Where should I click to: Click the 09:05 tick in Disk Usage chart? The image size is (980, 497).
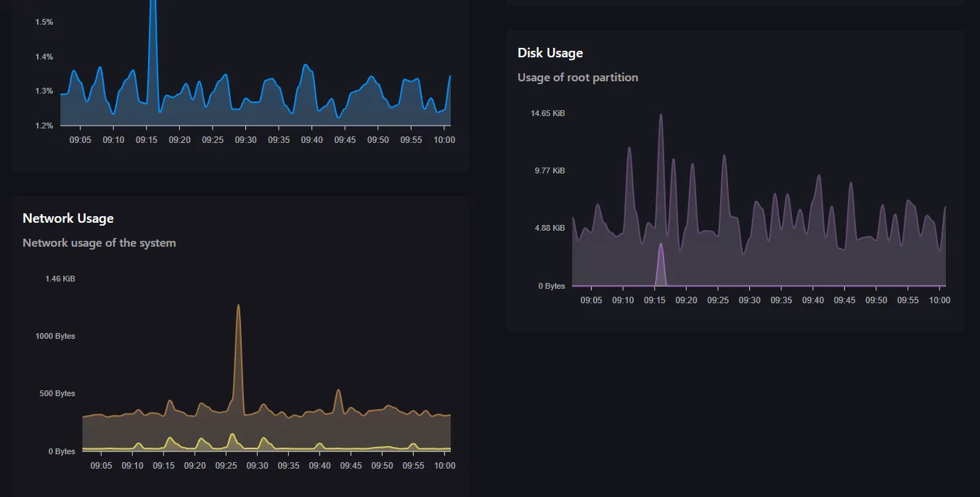592,300
